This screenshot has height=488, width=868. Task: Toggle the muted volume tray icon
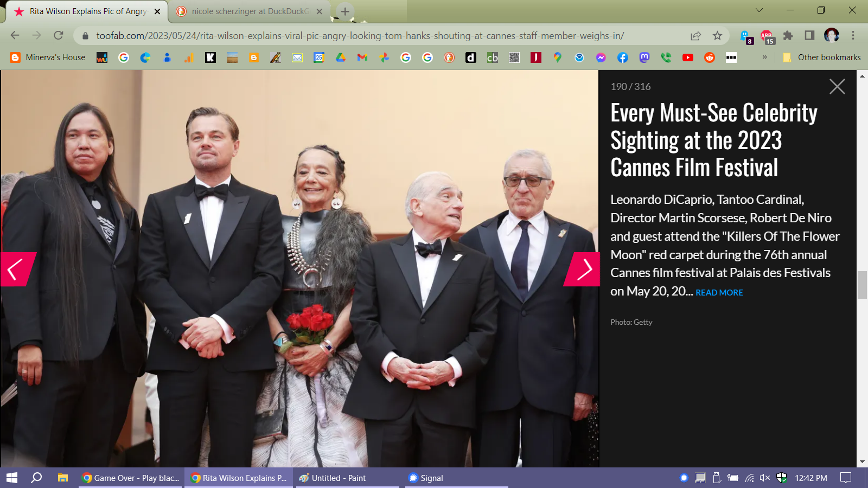[x=765, y=478]
